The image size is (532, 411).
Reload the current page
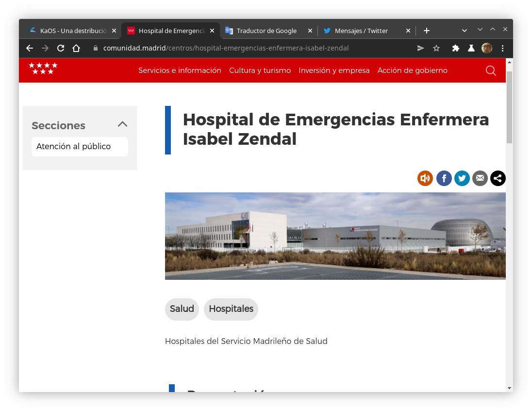pos(61,48)
